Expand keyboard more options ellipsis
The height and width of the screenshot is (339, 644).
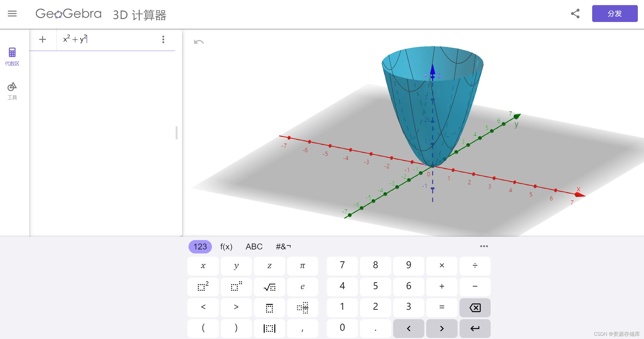pyautogui.click(x=484, y=246)
